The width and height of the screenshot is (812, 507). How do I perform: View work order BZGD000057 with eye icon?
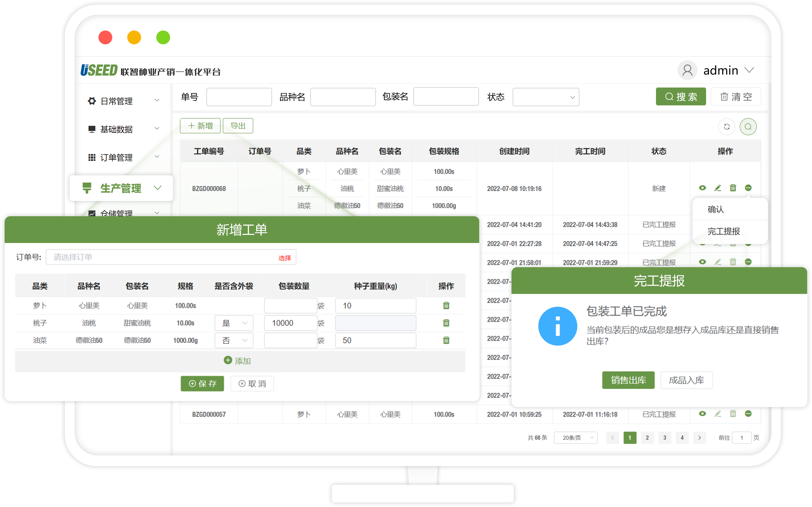tap(702, 414)
